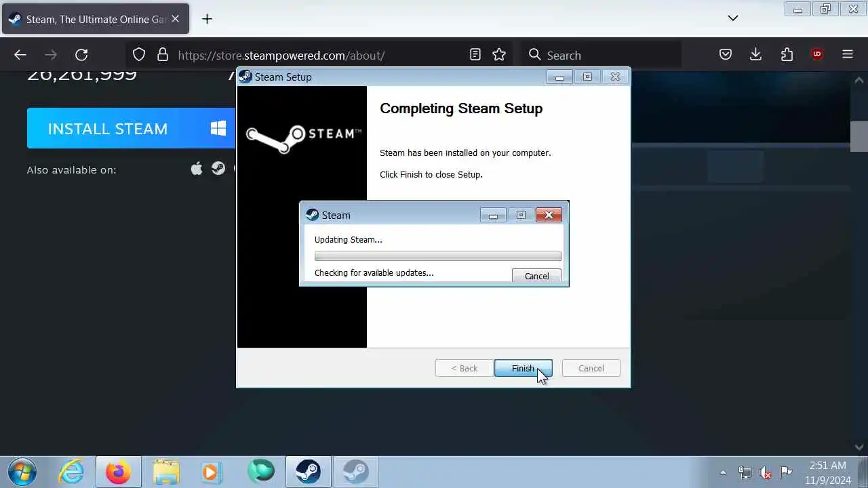This screenshot has width=868, height=488.
Task: Close the Steam browser tab
Action: pos(175,19)
